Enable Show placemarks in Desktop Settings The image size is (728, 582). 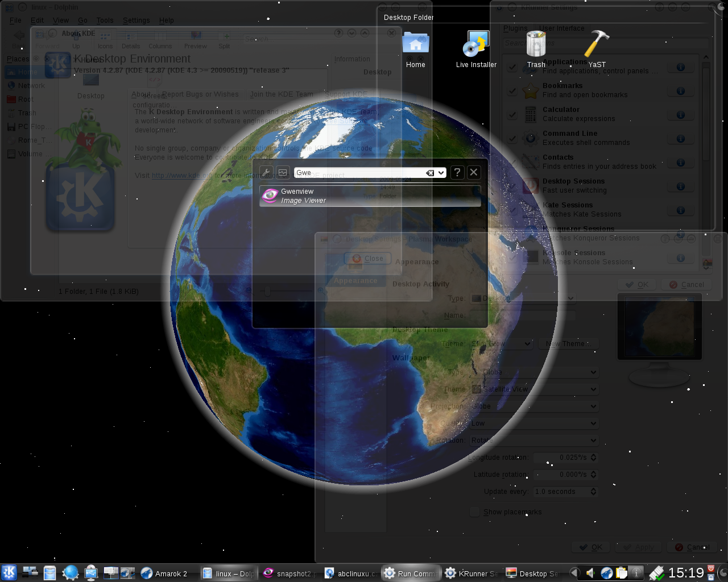point(474,512)
